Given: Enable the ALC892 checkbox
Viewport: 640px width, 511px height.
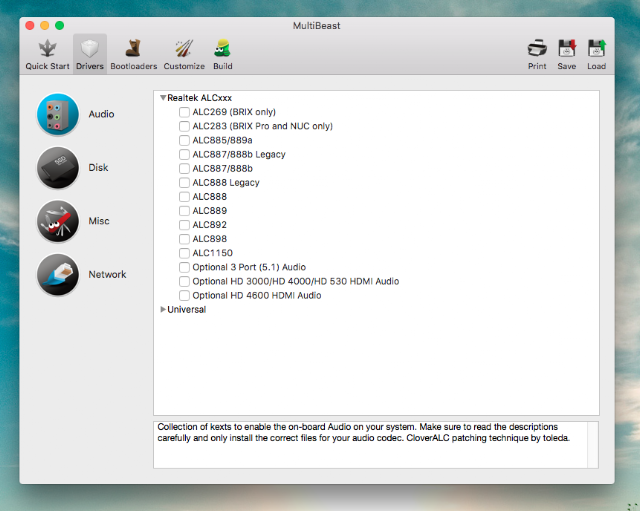Looking at the screenshot, I should (x=184, y=225).
